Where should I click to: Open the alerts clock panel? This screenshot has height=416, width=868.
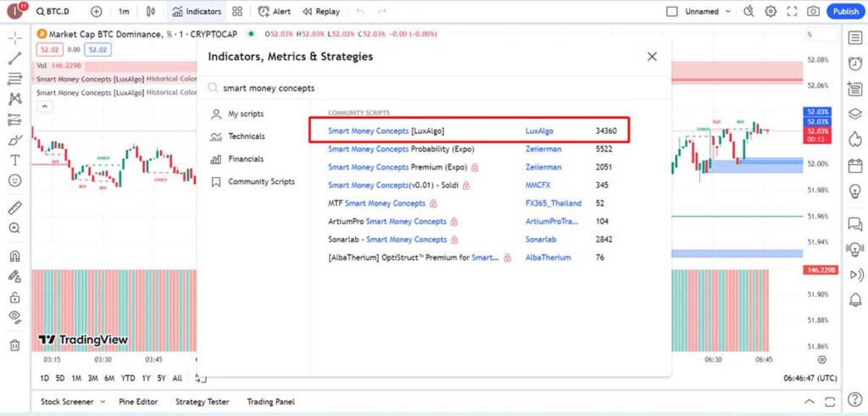pyautogui.click(x=855, y=63)
